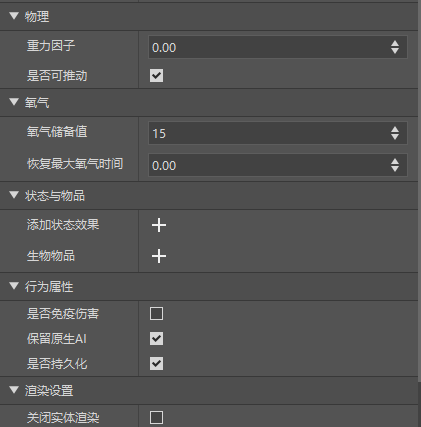Image resolution: width=421 pixels, height=427 pixels.
Task: Check the 关闭实体渲染 checkbox
Action: [156, 417]
